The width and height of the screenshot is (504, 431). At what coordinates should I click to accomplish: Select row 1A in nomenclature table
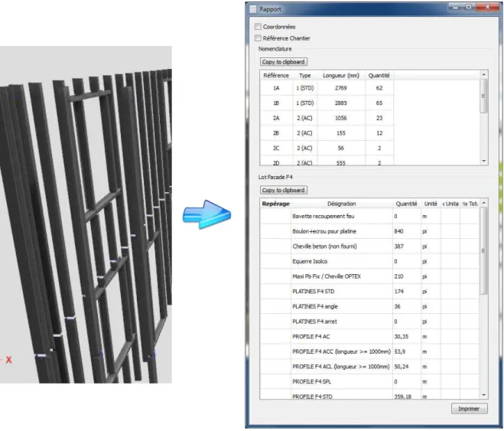(x=327, y=88)
